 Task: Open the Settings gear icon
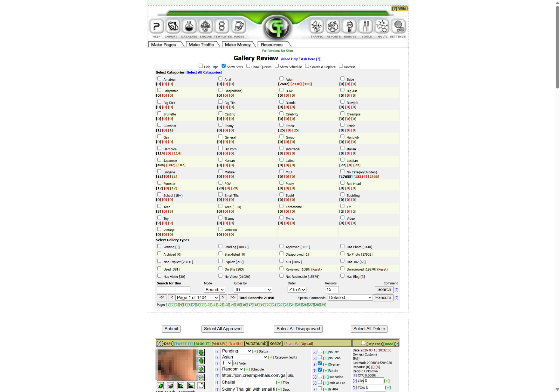[x=398, y=27]
